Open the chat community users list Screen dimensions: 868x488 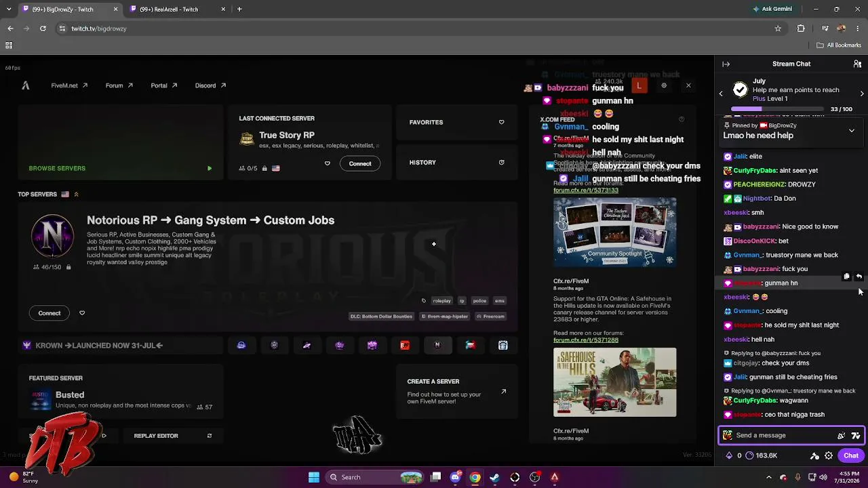(x=857, y=64)
